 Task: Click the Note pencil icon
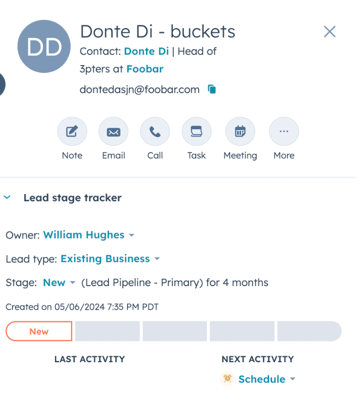(x=72, y=132)
